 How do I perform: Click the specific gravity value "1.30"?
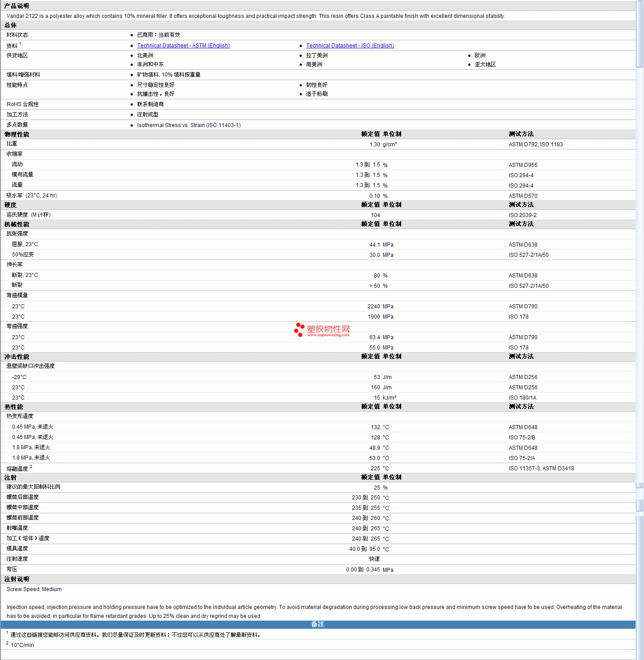[x=375, y=145]
